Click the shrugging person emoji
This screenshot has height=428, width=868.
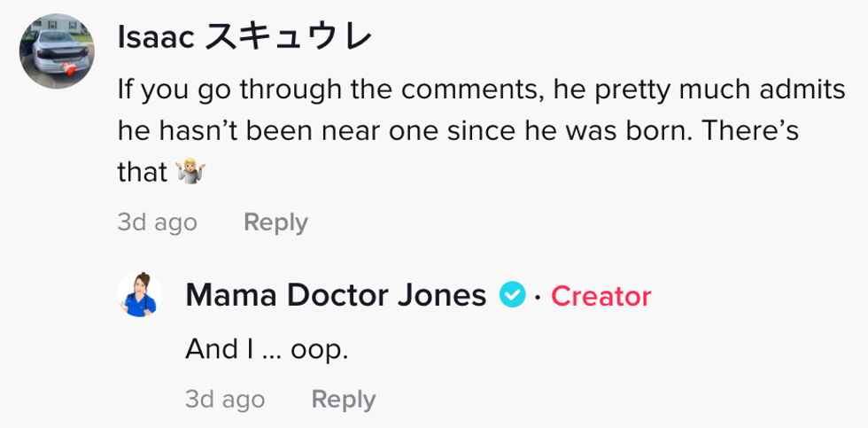[x=191, y=172]
